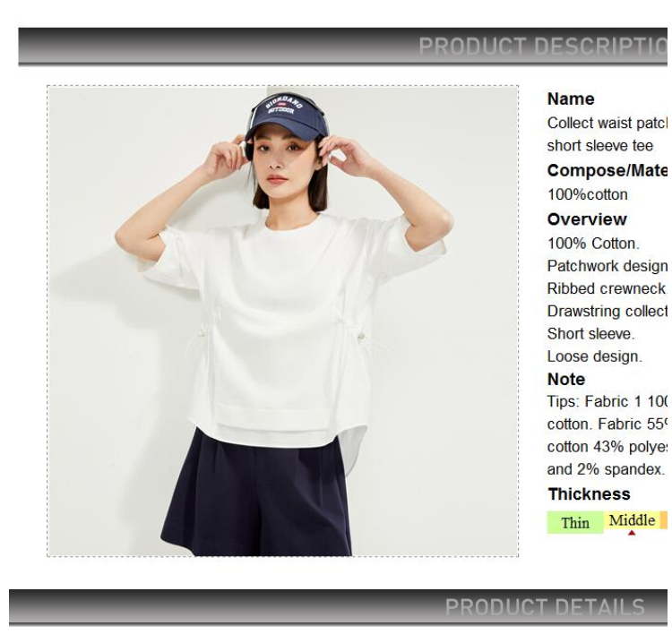Select the Middle thickness box

(632, 520)
